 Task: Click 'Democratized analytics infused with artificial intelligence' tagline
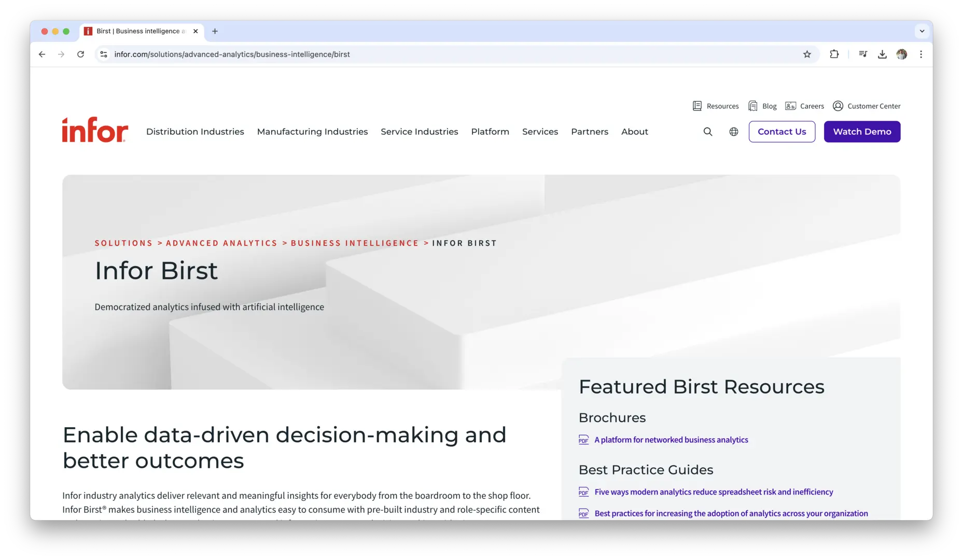(209, 307)
